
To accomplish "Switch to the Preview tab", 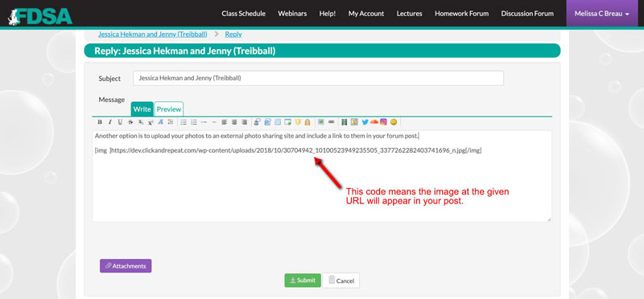I will click(169, 109).
